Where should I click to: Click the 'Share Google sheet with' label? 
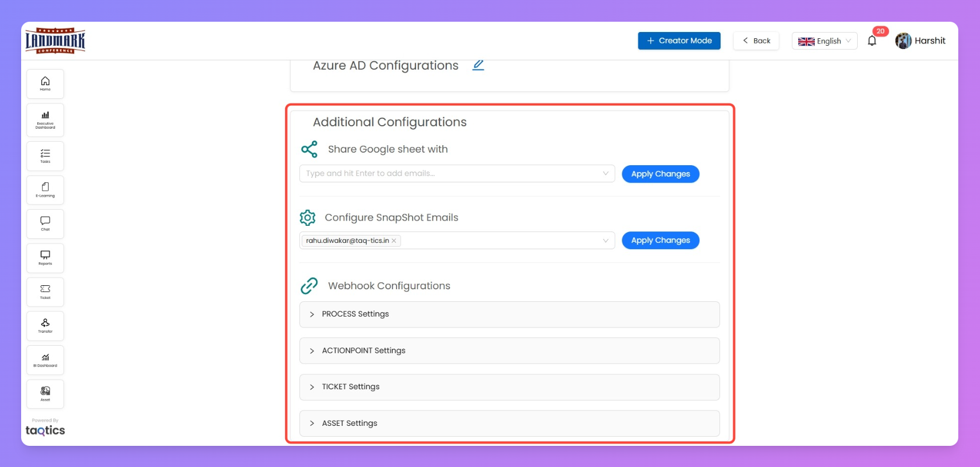click(388, 149)
